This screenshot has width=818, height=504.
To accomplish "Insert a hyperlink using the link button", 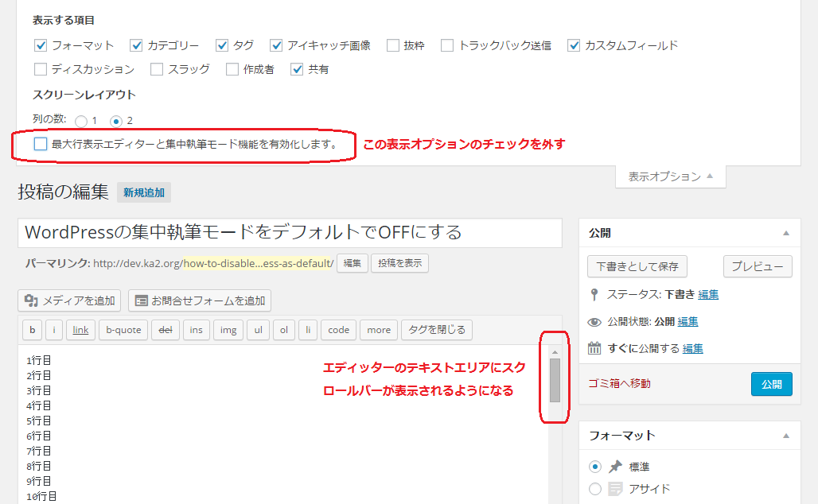I will tap(80, 330).
